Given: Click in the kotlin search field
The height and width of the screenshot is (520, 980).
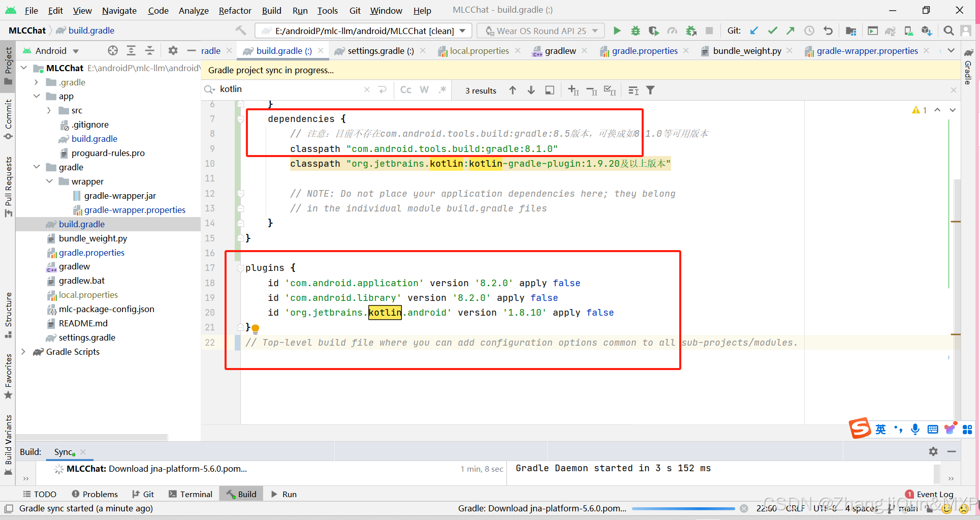Looking at the screenshot, I should point(290,89).
